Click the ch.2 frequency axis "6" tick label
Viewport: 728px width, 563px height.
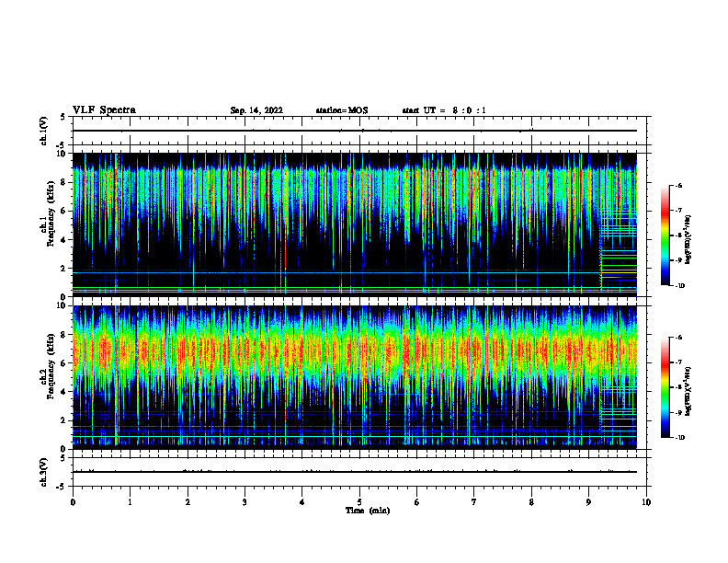(x=64, y=363)
